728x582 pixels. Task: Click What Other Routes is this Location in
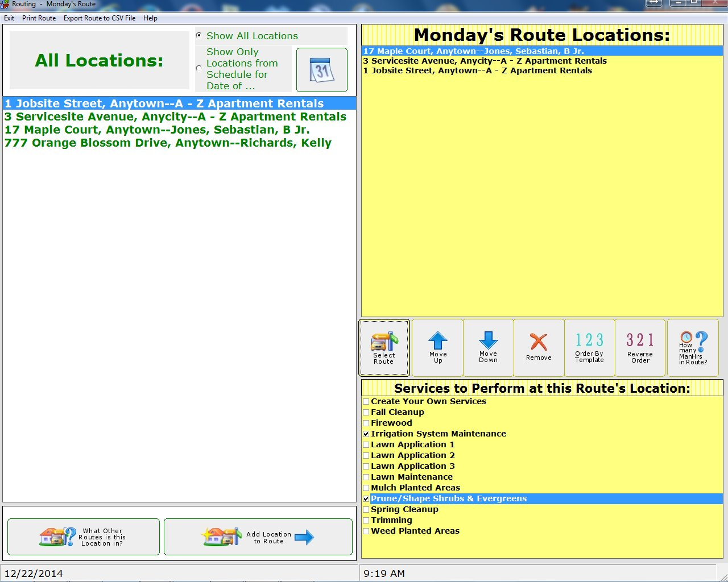click(x=82, y=537)
